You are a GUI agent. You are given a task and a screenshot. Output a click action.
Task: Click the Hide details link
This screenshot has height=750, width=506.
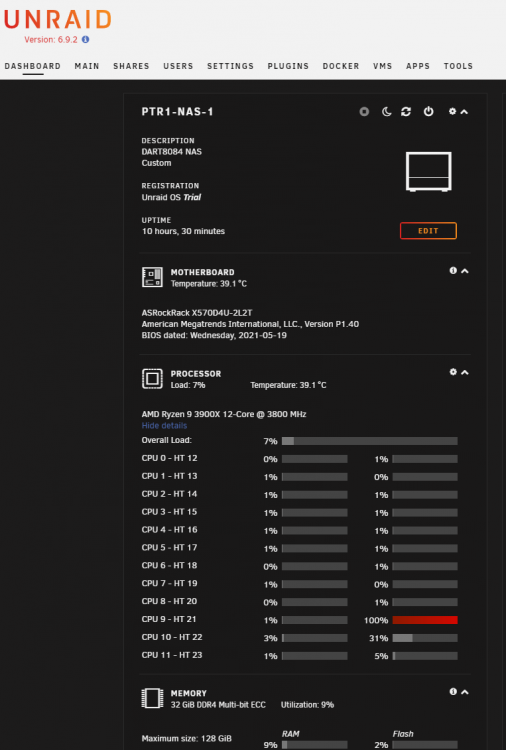click(x=164, y=426)
